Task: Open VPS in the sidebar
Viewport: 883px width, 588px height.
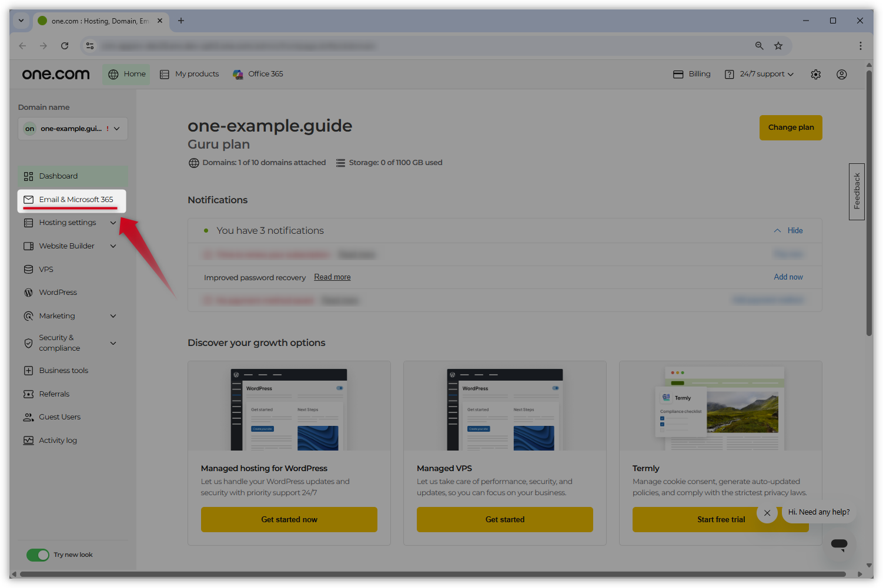Action: (x=46, y=270)
